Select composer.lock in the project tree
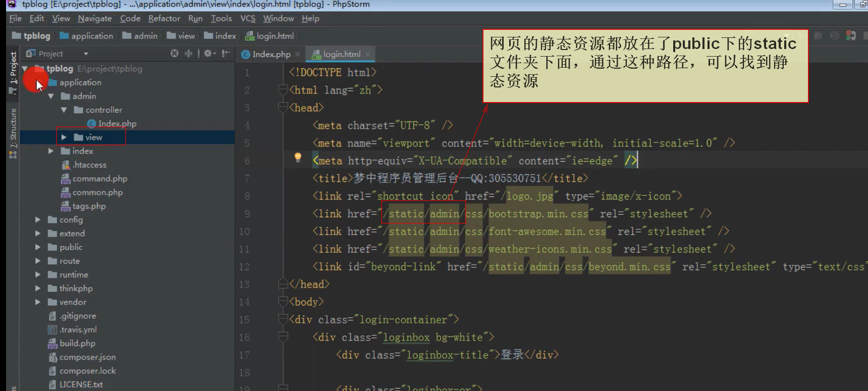The width and height of the screenshot is (868, 391). [82, 371]
